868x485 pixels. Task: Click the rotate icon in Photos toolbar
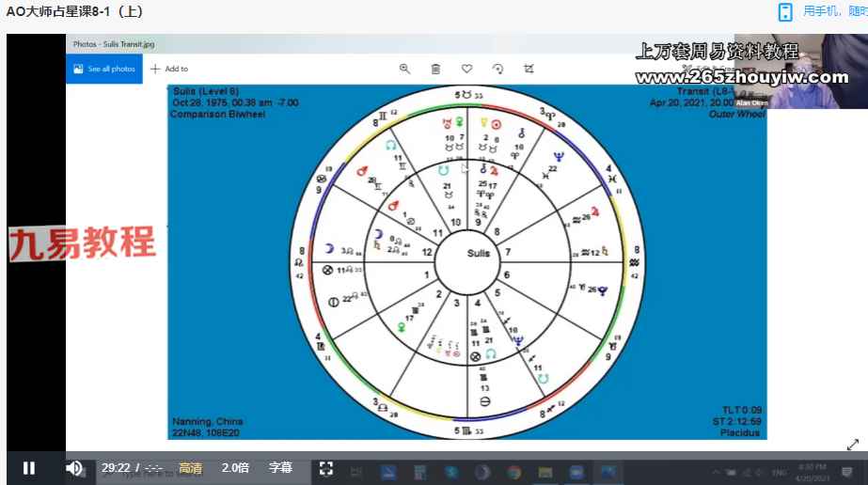pyautogui.click(x=497, y=69)
